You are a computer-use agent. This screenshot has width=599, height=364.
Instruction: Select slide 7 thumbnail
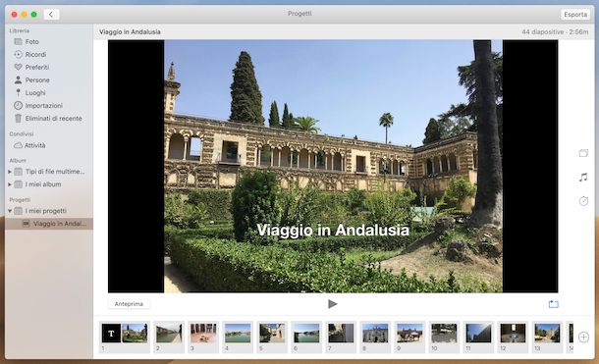click(341, 334)
